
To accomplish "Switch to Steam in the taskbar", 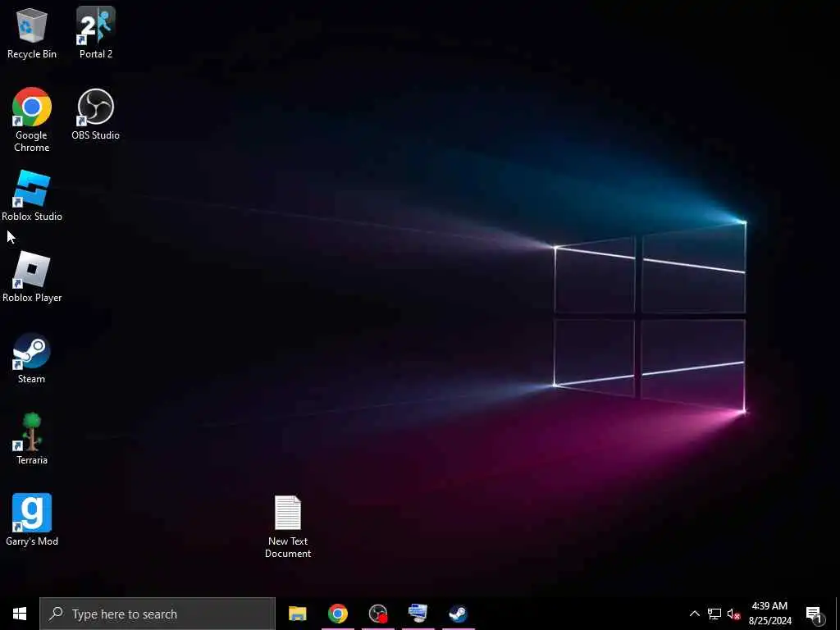I will [x=458, y=614].
